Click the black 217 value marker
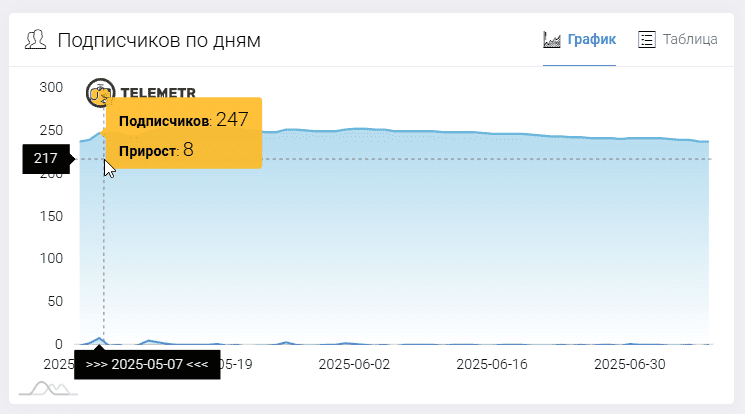Viewport: 745px width, 414px height. click(x=46, y=158)
